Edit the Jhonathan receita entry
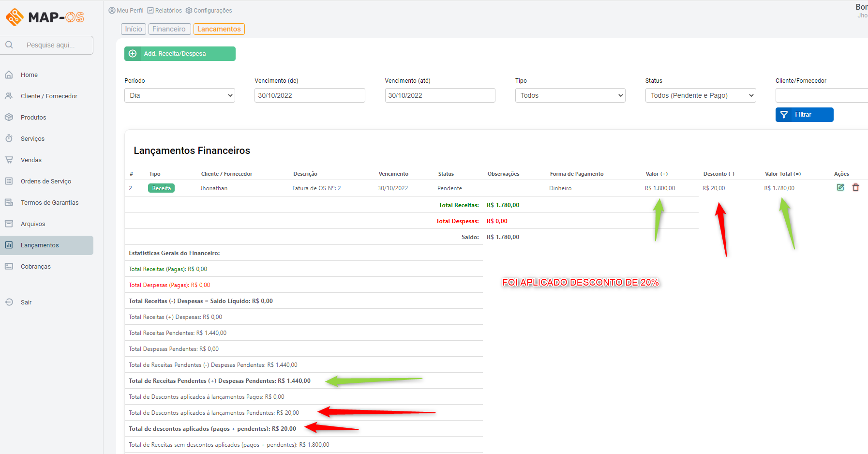This screenshot has height=454, width=868. pos(840,187)
